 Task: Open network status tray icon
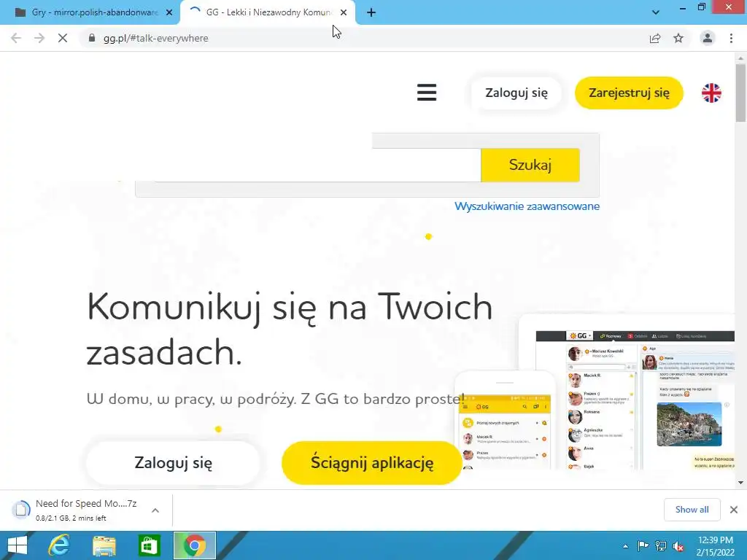click(x=661, y=546)
